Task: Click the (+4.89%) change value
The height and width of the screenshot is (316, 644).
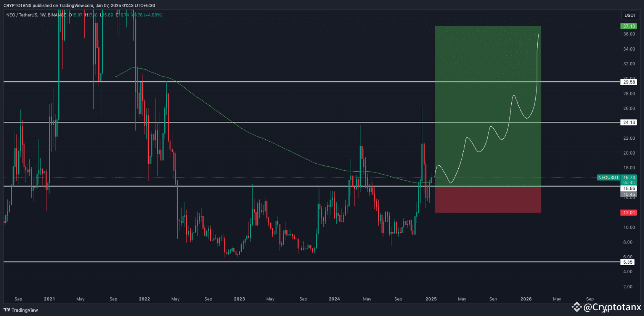Action: pyautogui.click(x=153, y=15)
